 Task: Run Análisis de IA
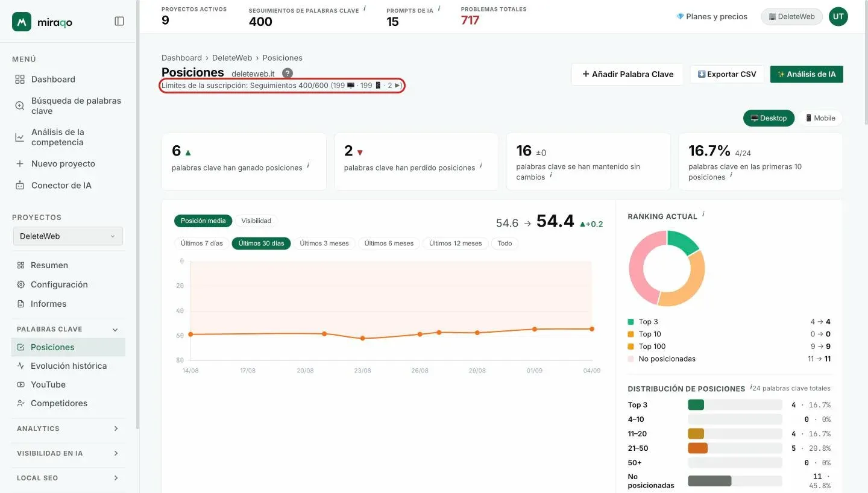tap(807, 74)
